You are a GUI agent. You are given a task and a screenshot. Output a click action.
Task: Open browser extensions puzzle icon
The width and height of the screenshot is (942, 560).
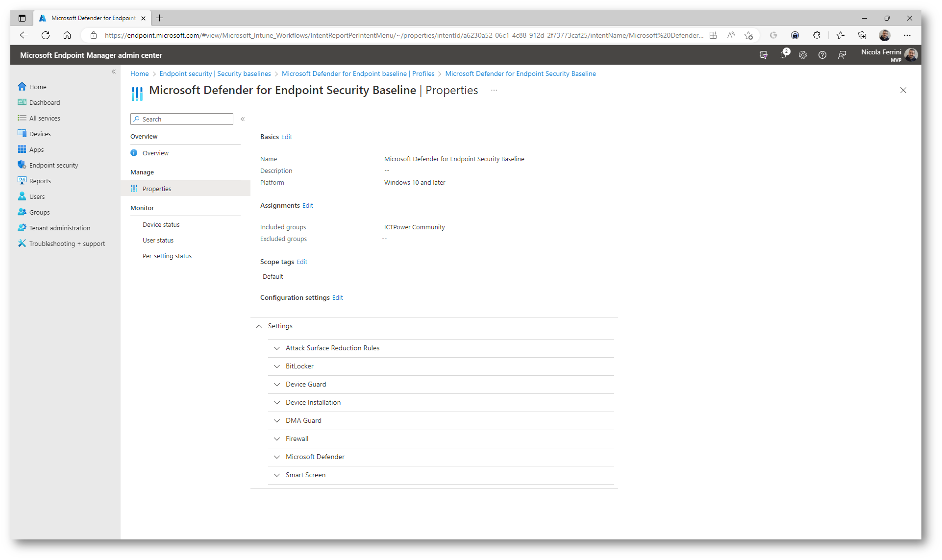(x=817, y=35)
